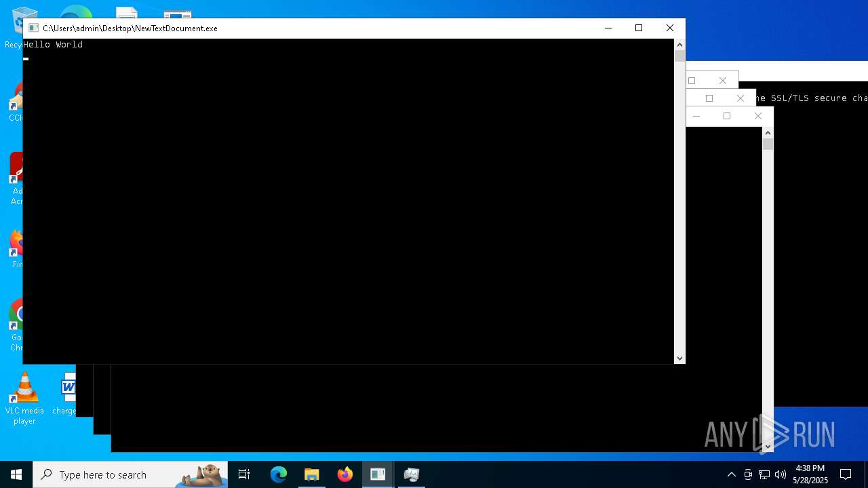Screen dimensions: 868x488
Task: Select the last pinned app icon on taskbar
Action: [x=411, y=474]
